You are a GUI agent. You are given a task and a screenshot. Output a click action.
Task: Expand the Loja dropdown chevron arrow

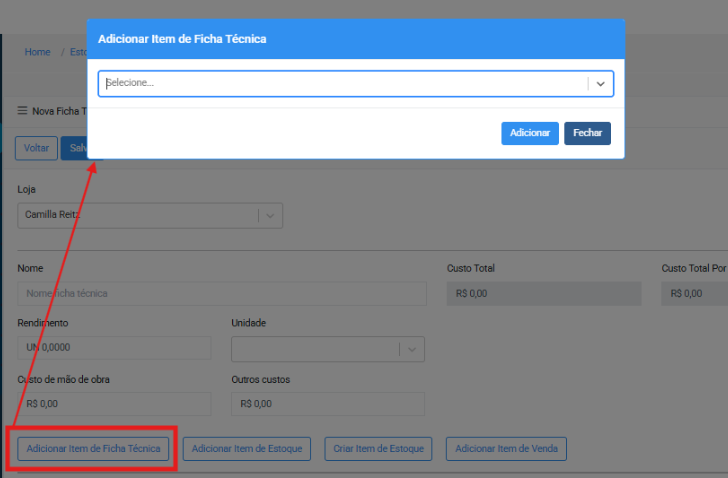270,215
